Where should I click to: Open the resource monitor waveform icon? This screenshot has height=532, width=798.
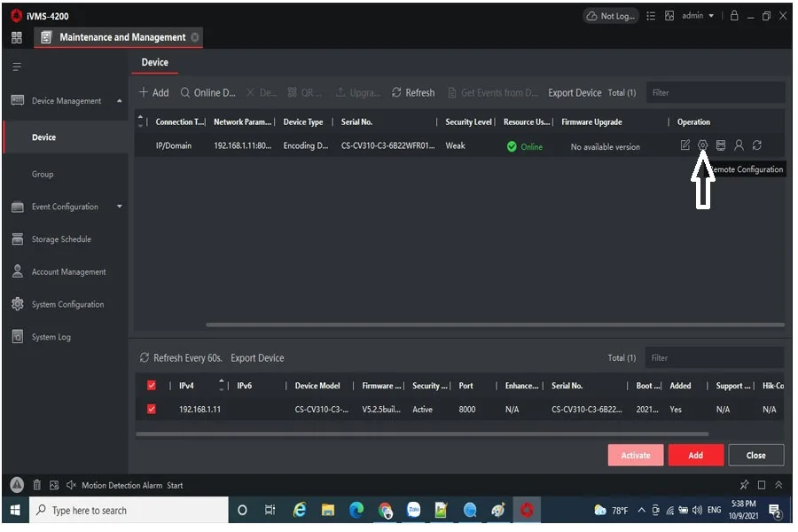click(x=669, y=16)
